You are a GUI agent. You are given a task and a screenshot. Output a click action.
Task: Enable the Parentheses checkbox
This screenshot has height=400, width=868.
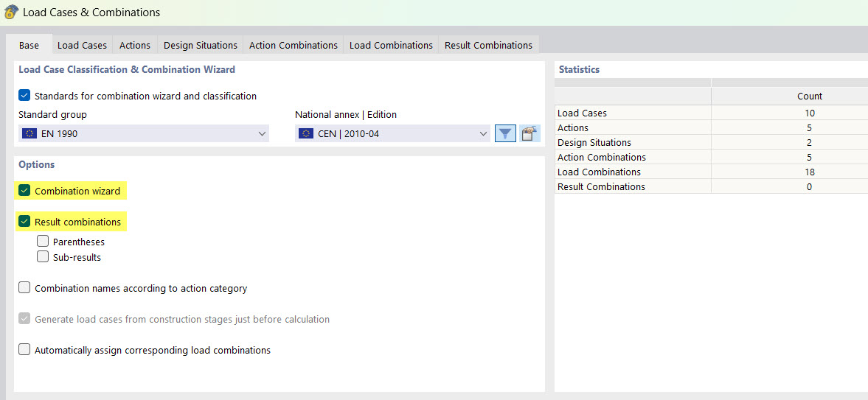coord(43,242)
